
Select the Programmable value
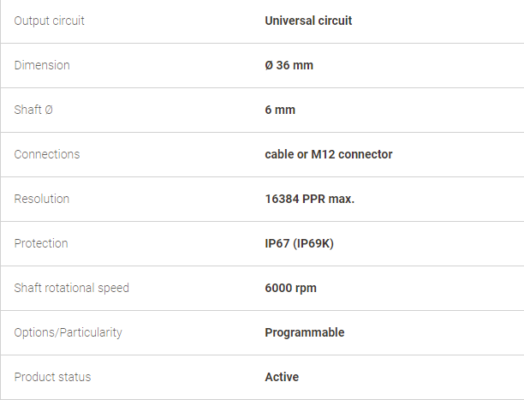(304, 332)
